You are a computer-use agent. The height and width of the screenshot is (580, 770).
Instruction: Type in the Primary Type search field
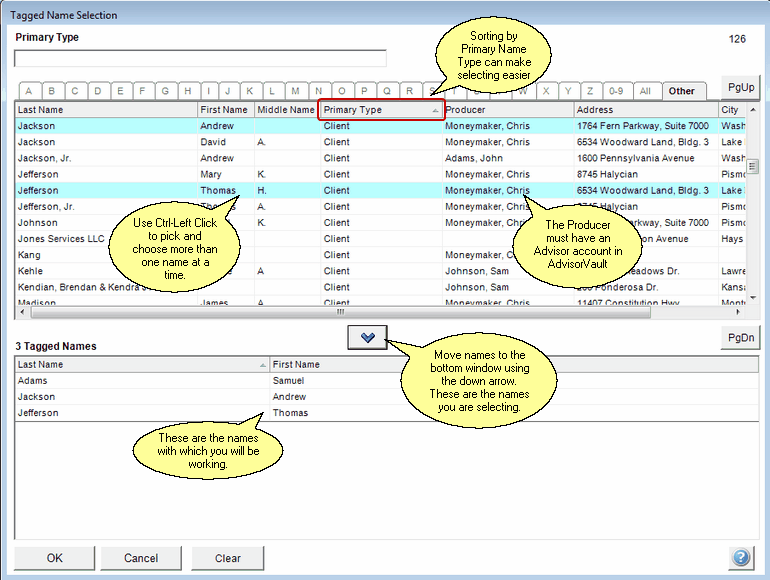pos(200,58)
